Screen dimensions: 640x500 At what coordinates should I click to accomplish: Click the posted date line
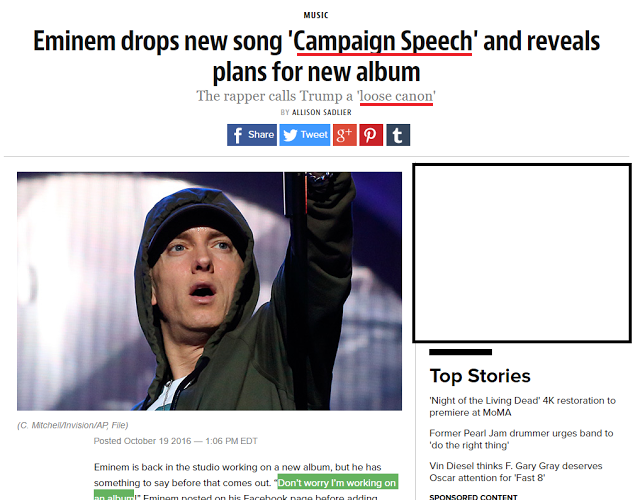click(176, 441)
